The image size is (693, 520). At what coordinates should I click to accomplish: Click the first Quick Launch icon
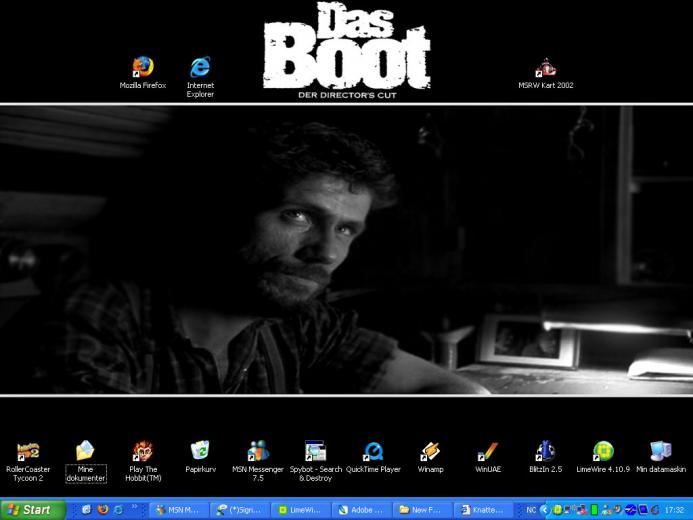tap(87, 510)
